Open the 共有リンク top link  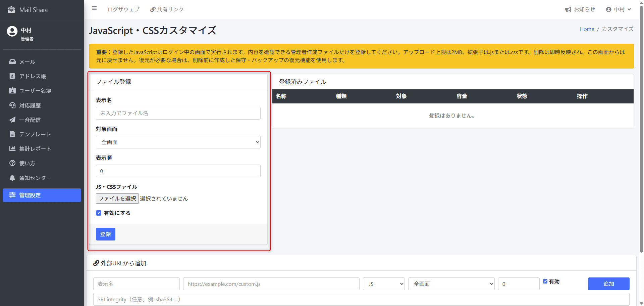coord(167,9)
